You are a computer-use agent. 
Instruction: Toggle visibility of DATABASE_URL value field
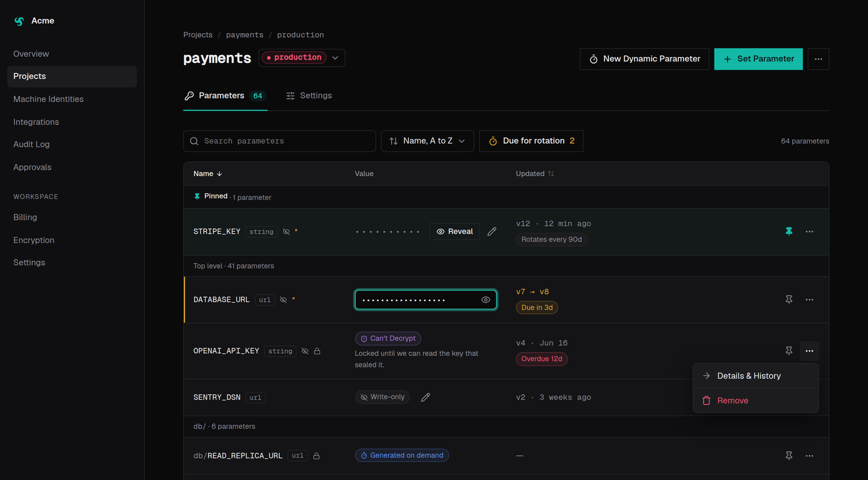coord(485,300)
